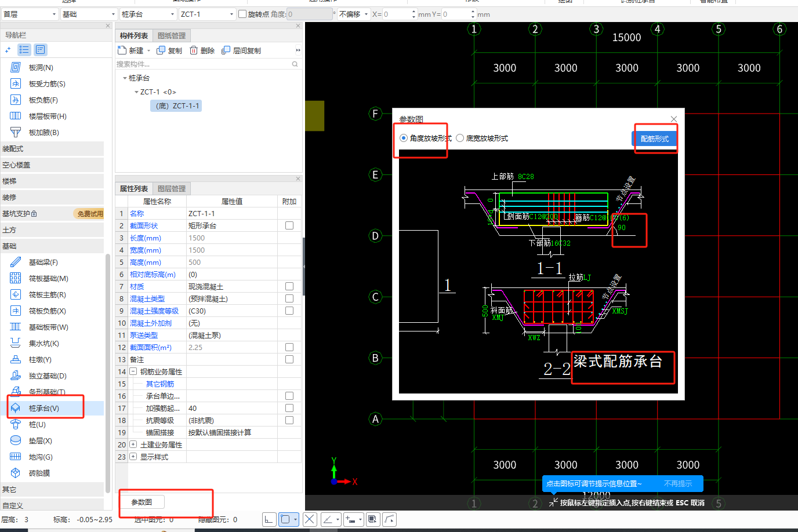
Task: Collapse the 桩承台 tree node
Action: (x=125, y=78)
